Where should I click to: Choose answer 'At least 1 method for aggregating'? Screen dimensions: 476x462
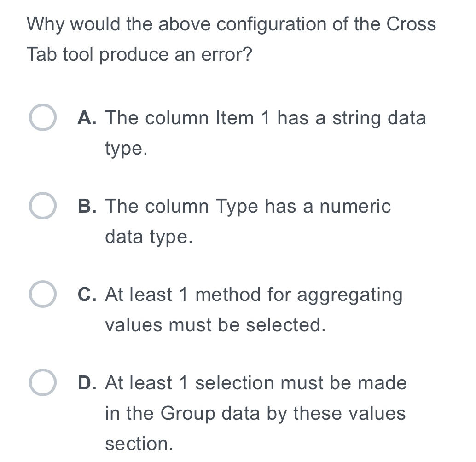click(x=254, y=295)
